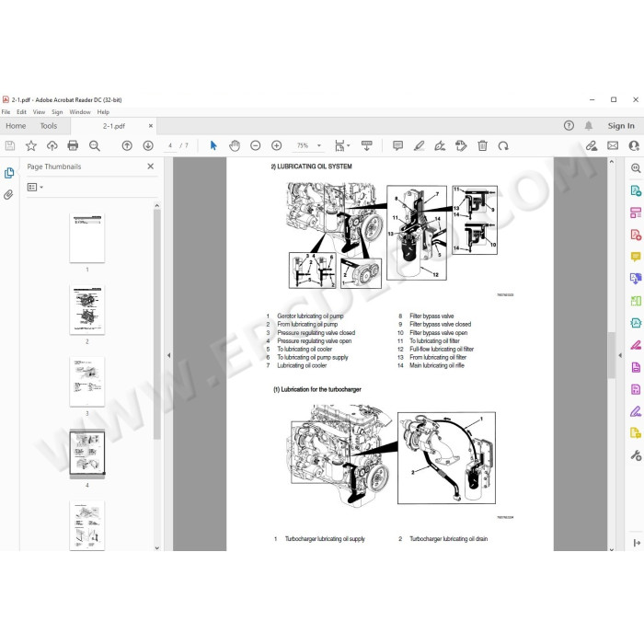The width and height of the screenshot is (644, 644).
Task: Click thumbnails scroll down arrow
Action: click(157, 548)
